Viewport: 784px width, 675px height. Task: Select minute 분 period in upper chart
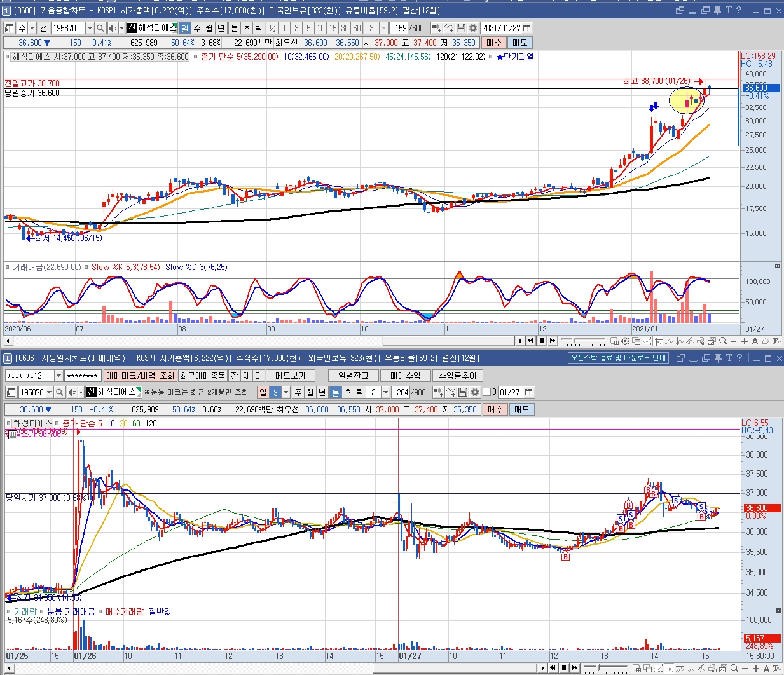point(234,28)
